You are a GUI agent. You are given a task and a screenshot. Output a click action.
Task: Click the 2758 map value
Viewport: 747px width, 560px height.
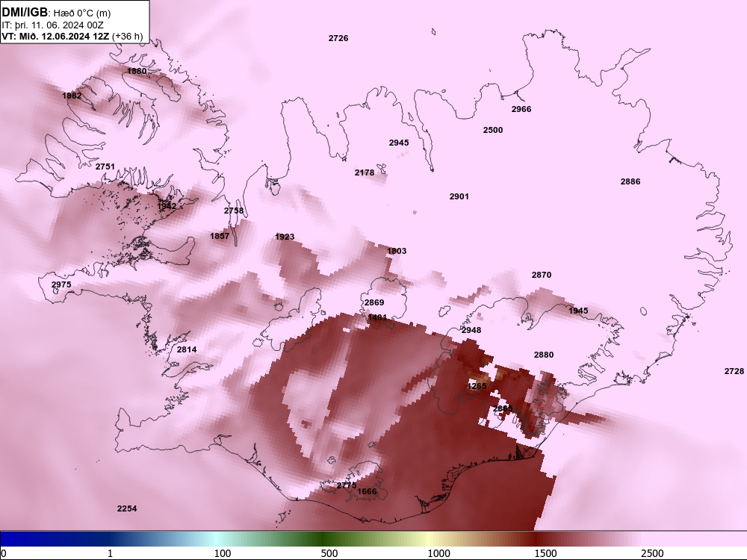[x=234, y=211]
